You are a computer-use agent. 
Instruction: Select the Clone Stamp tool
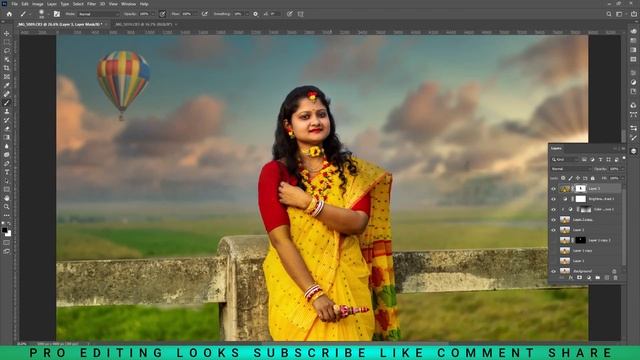click(7, 111)
